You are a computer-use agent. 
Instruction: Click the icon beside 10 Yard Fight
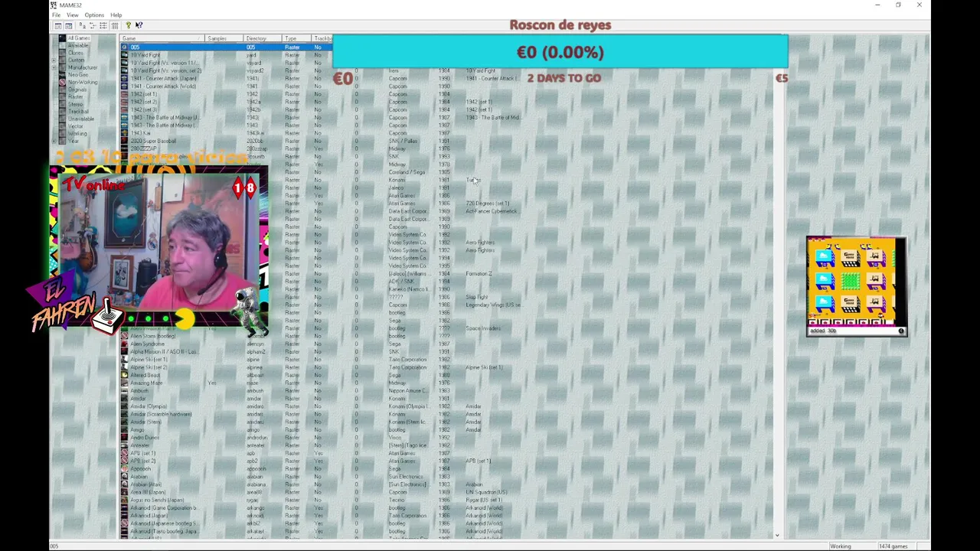[124, 55]
